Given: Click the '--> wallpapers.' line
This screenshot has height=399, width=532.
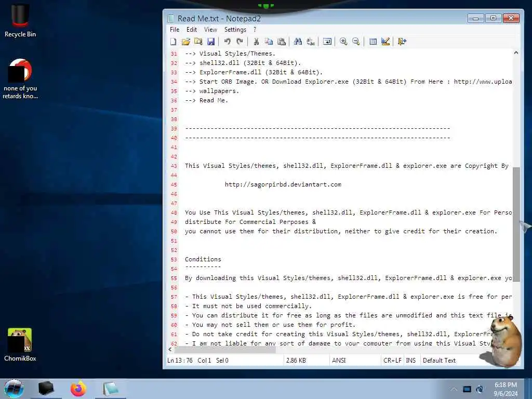Looking at the screenshot, I should [212, 91].
